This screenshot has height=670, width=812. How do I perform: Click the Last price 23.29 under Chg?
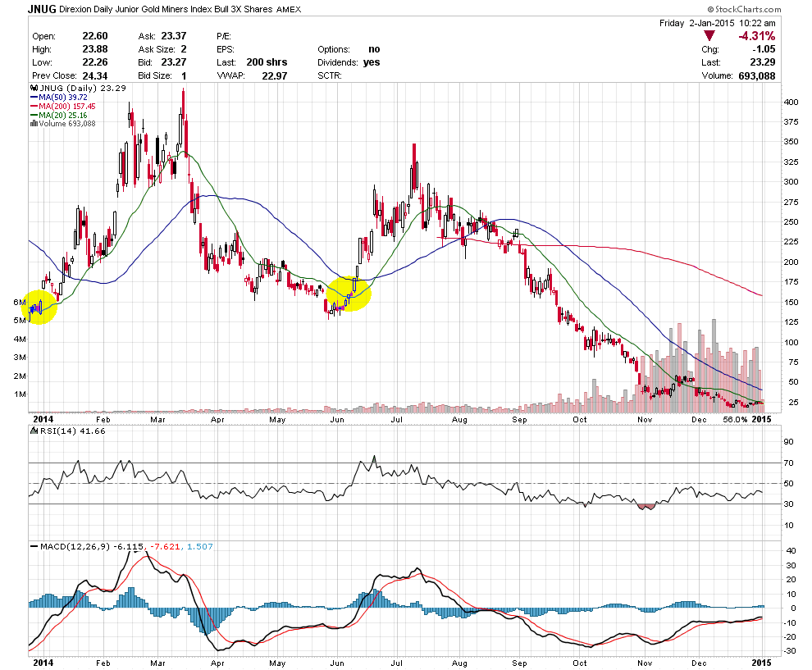(x=763, y=62)
